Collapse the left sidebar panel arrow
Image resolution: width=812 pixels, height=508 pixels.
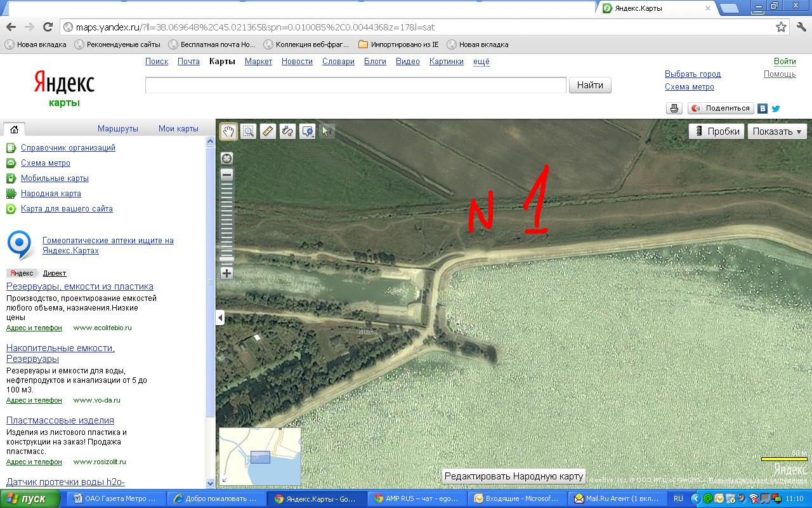pyautogui.click(x=220, y=317)
